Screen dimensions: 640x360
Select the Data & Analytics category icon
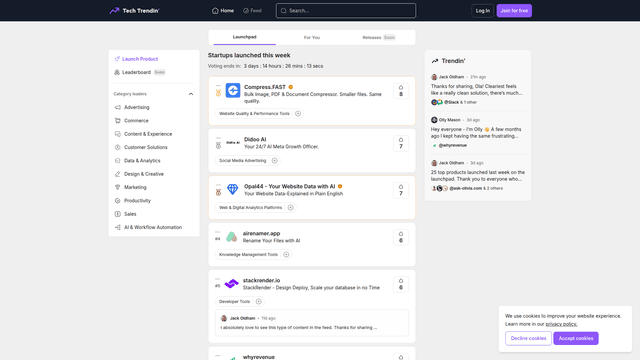(118, 161)
